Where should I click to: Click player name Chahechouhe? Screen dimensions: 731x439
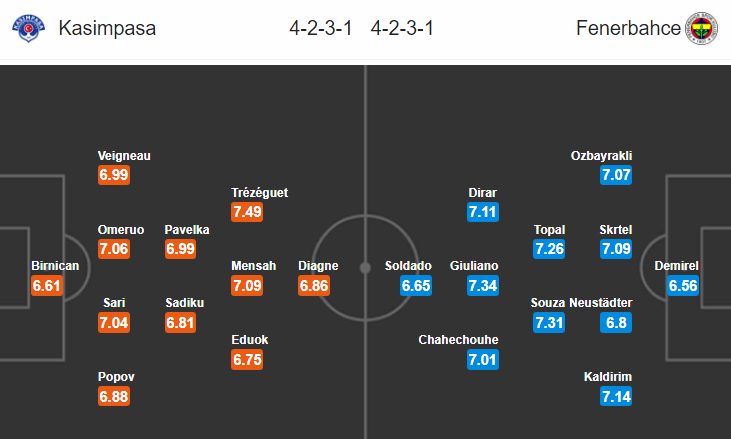(458, 340)
